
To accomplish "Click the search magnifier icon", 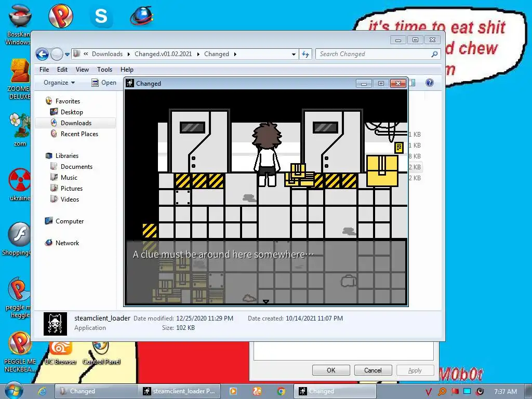I will tap(434, 54).
